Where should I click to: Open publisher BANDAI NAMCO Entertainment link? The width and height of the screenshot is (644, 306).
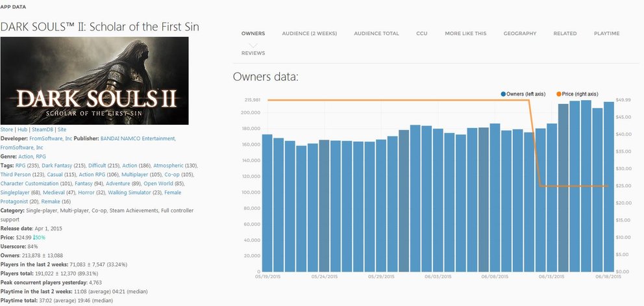pos(138,138)
